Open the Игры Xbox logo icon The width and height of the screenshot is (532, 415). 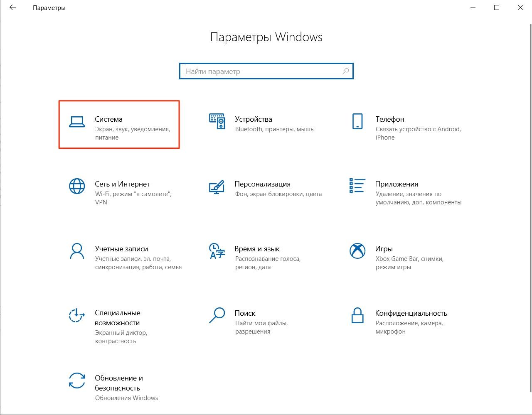pyautogui.click(x=357, y=250)
